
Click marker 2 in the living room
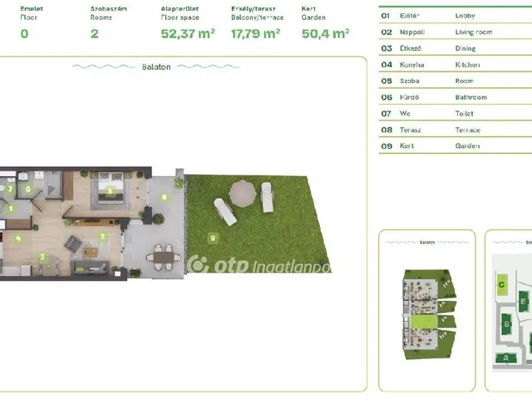pos(102,236)
